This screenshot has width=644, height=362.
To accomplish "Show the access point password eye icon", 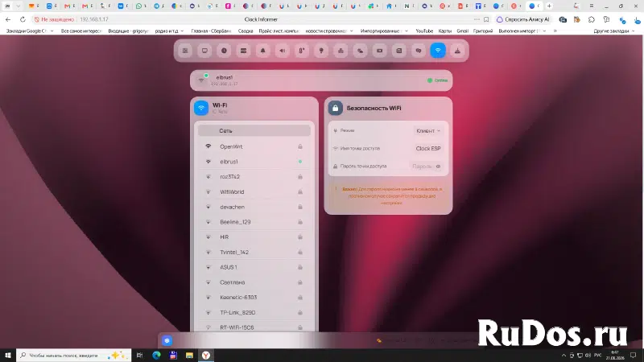I will point(438,167).
